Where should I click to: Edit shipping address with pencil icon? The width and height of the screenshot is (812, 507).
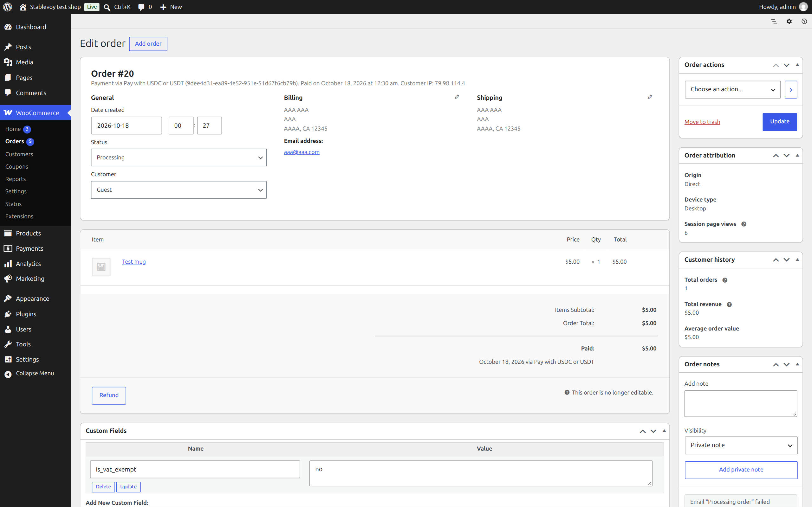[650, 97]
